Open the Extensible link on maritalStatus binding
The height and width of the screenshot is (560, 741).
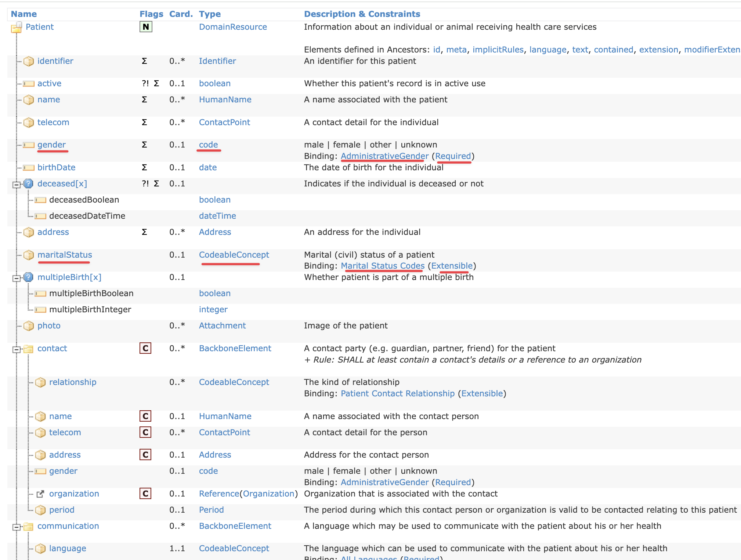tap(452, 266)
